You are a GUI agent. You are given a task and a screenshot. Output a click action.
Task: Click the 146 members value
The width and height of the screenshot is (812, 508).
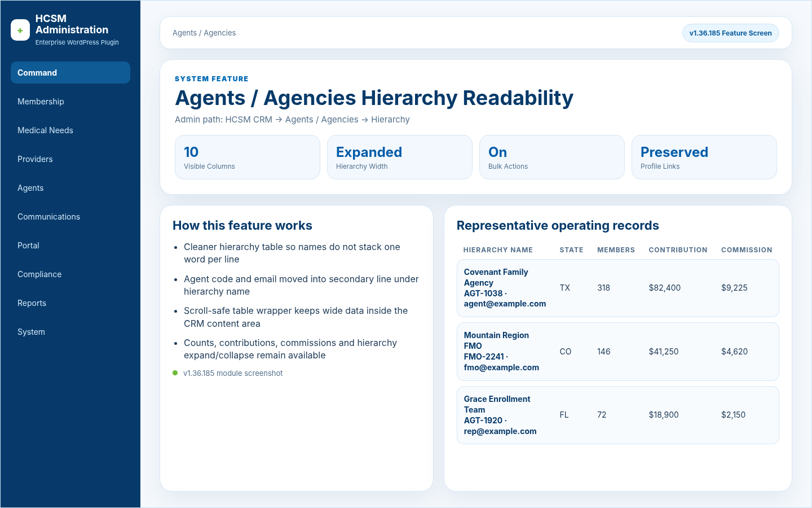603,352
